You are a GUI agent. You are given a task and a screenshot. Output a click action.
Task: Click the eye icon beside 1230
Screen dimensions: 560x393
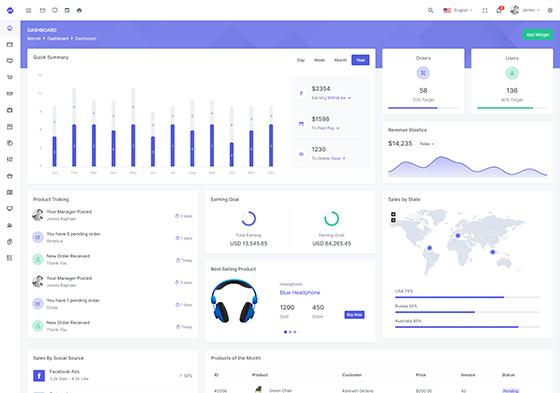coord(301,154)
